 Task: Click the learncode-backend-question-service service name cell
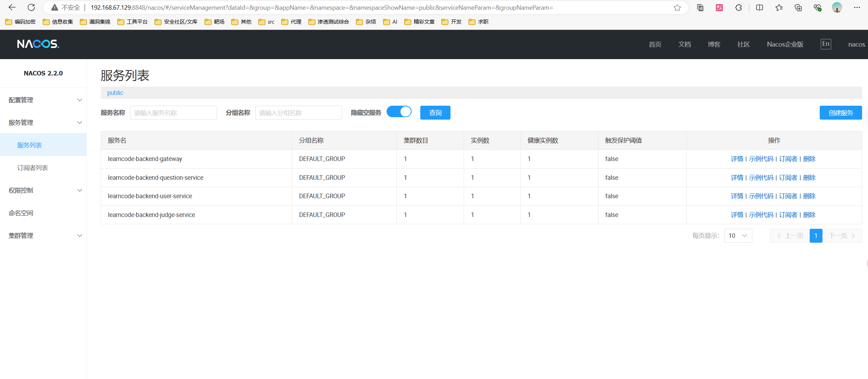tap(196, 178)
